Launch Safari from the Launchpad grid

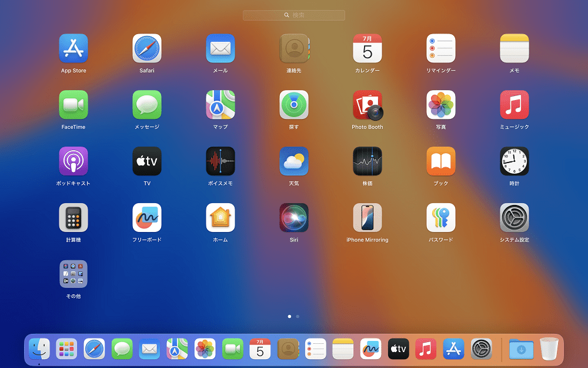tap(147, 48)
